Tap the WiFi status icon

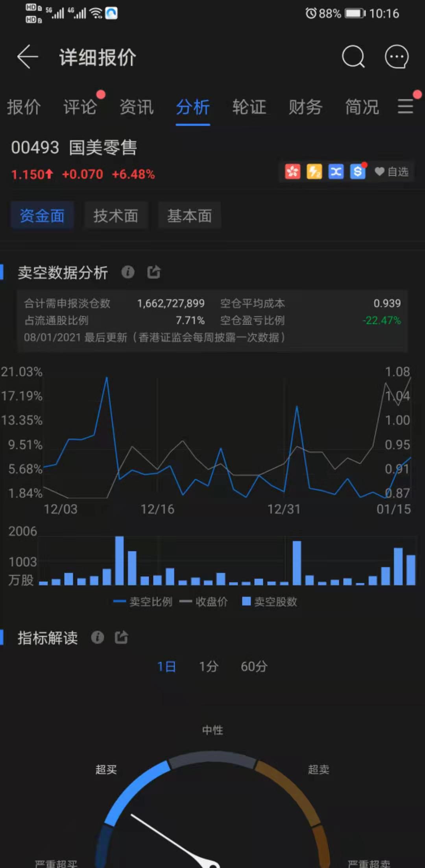coord(96,13)
